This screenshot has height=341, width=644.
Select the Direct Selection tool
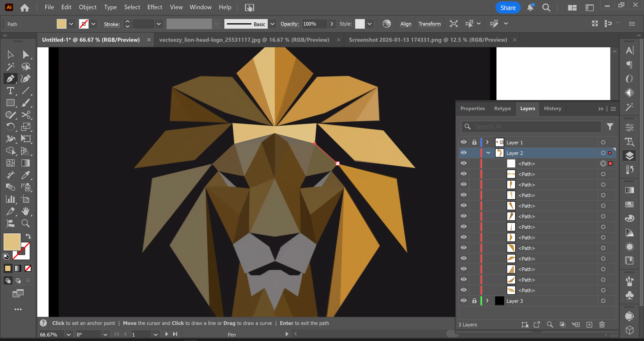[25, 55]
